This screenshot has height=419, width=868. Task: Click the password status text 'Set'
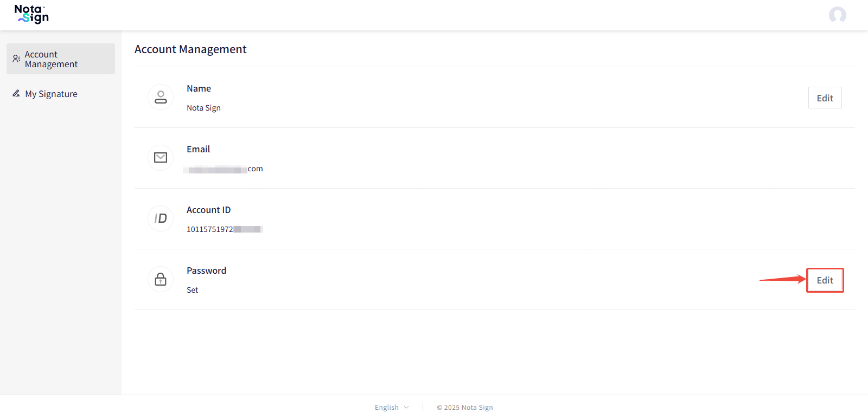(192, 290)
